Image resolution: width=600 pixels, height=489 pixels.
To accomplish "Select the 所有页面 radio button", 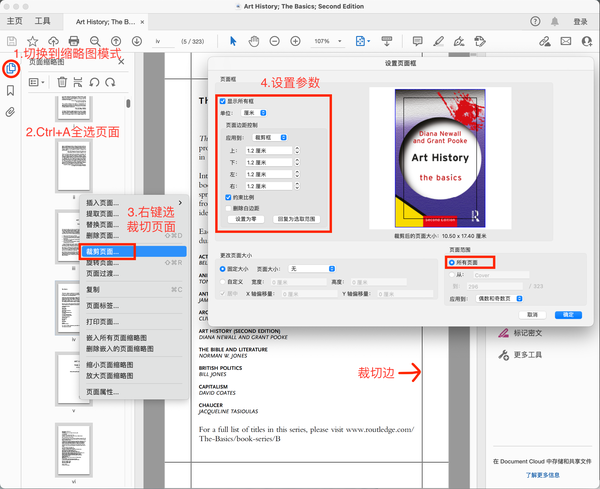I will pos(452,262).
